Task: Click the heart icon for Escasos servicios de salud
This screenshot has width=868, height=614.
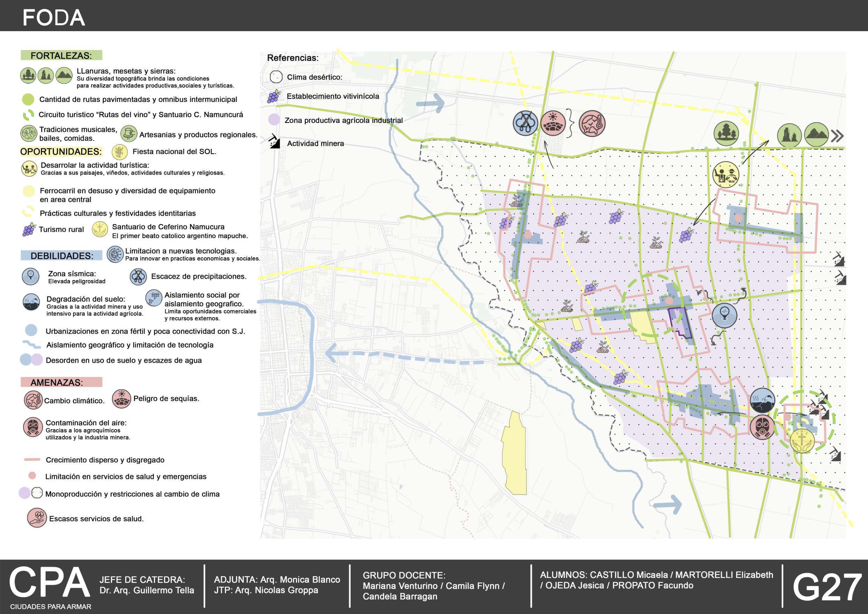Action: (x=37, y=518)
